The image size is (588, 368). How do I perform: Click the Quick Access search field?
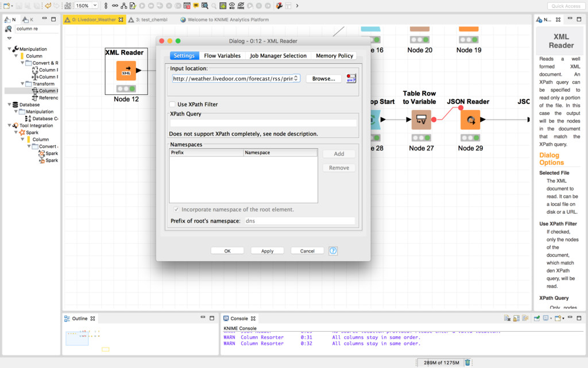[566, 6]
